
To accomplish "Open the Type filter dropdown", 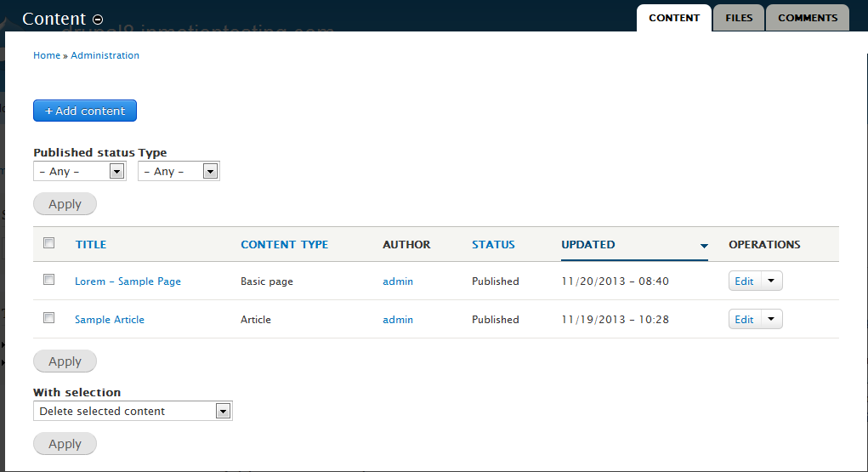I will (x=179, y=172).
